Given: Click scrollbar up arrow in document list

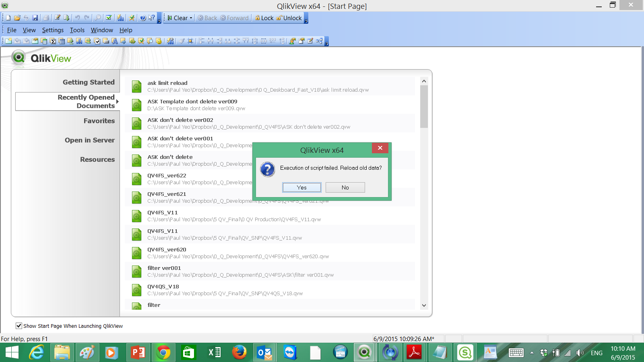Looking at the screenshot, I should coord(424,81).
